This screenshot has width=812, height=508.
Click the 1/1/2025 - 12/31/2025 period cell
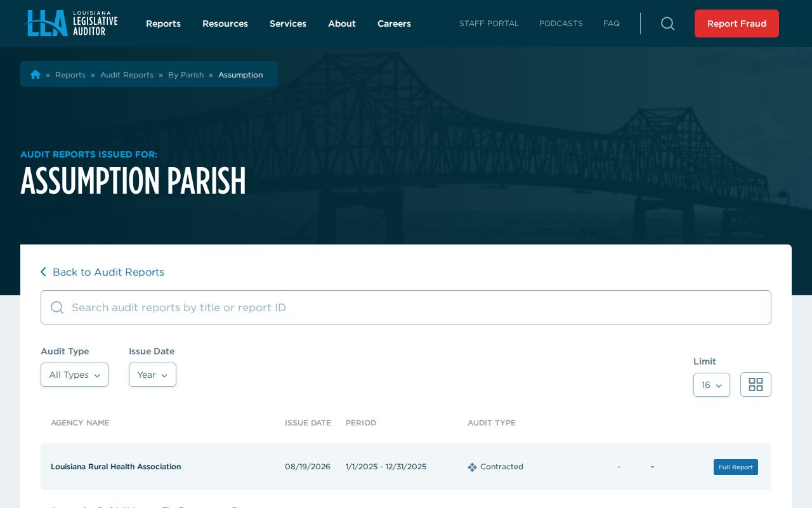coord(386,467)
